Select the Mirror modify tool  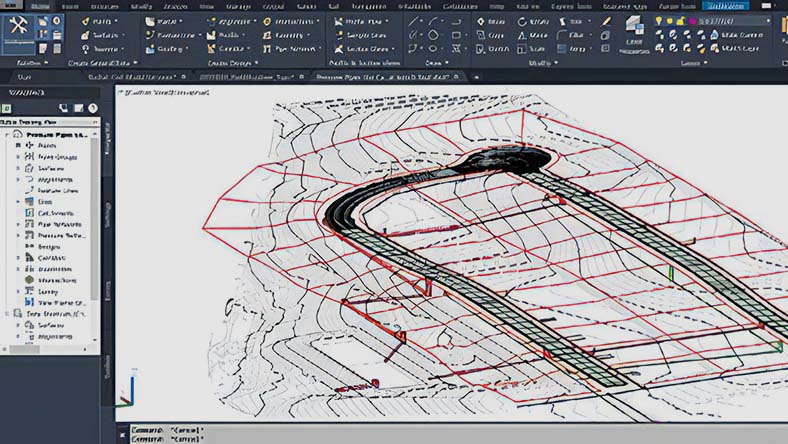point(532,35)
